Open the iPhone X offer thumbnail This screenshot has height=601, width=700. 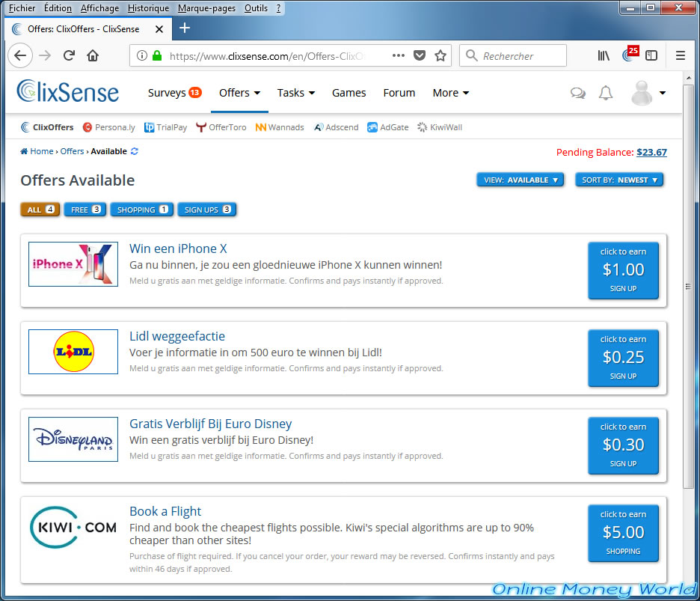pyautogui.click(x=73, y=264)
